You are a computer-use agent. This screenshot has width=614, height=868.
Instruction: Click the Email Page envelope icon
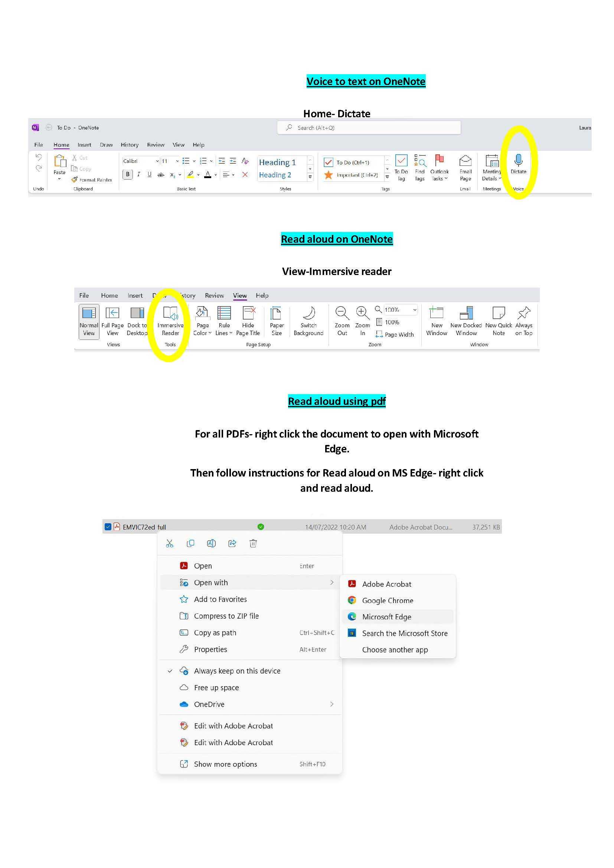pos(466,161)
